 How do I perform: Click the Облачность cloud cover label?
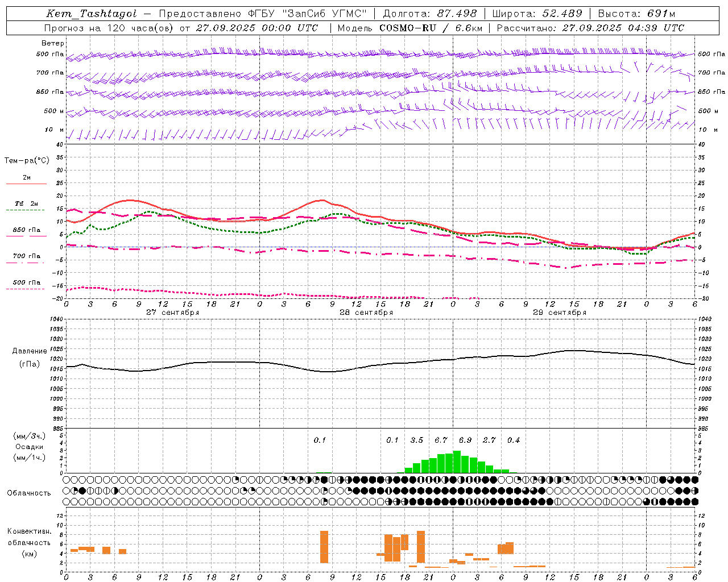(29, 493)
